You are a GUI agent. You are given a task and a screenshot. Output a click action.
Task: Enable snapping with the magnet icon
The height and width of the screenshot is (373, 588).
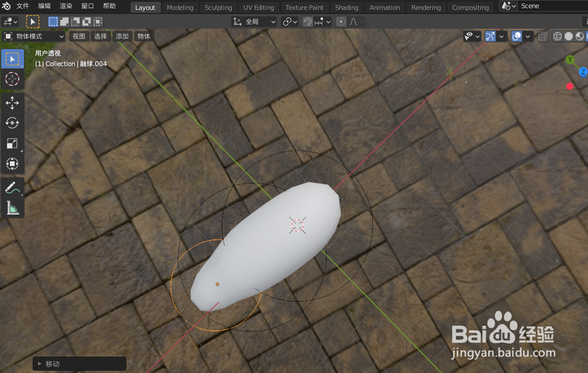coord(308,22)
